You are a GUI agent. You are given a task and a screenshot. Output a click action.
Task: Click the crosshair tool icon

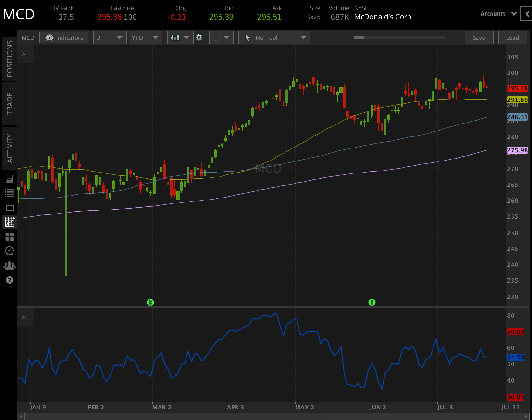coord(216,37)
